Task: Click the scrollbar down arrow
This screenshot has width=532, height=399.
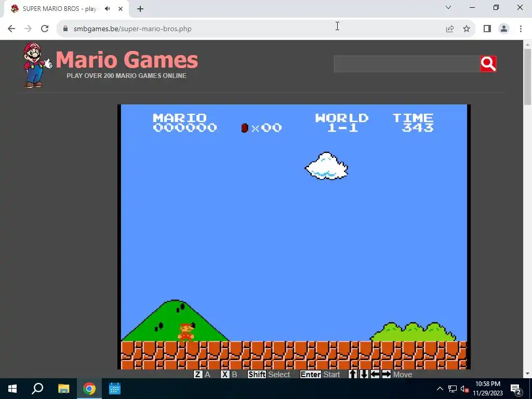Action: [527, 374]
